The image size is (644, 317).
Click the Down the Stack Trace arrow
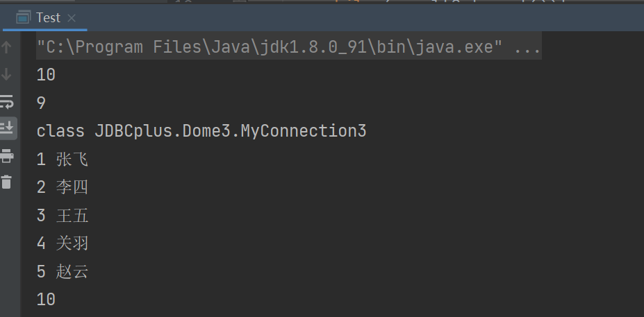click(6, 74)
